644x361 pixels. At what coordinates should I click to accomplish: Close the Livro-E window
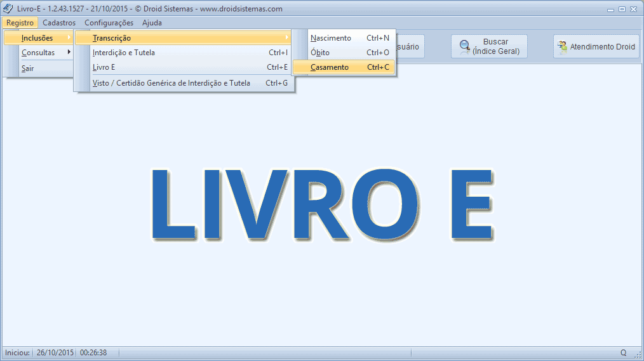[x=633, y=9]
